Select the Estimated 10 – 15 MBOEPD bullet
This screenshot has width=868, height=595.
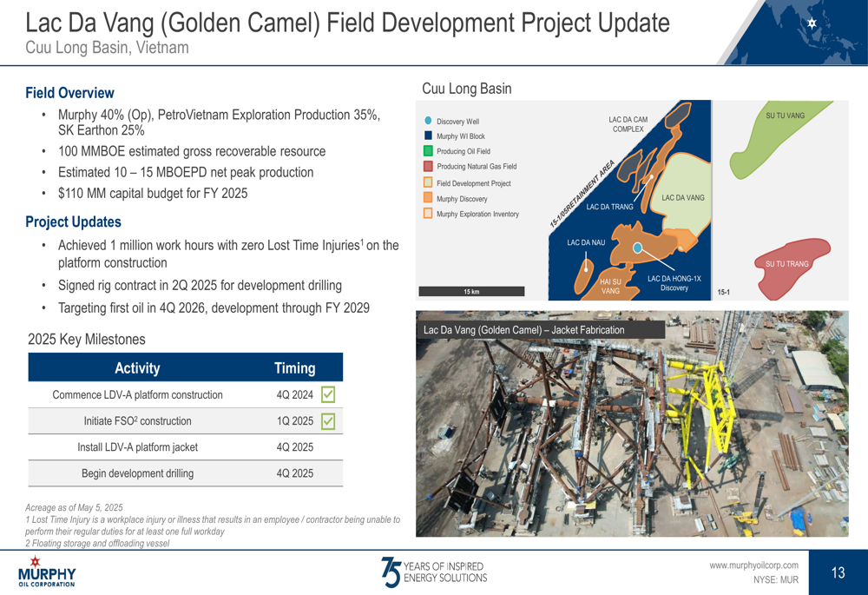pyautogui.click(x=186, y=172)
